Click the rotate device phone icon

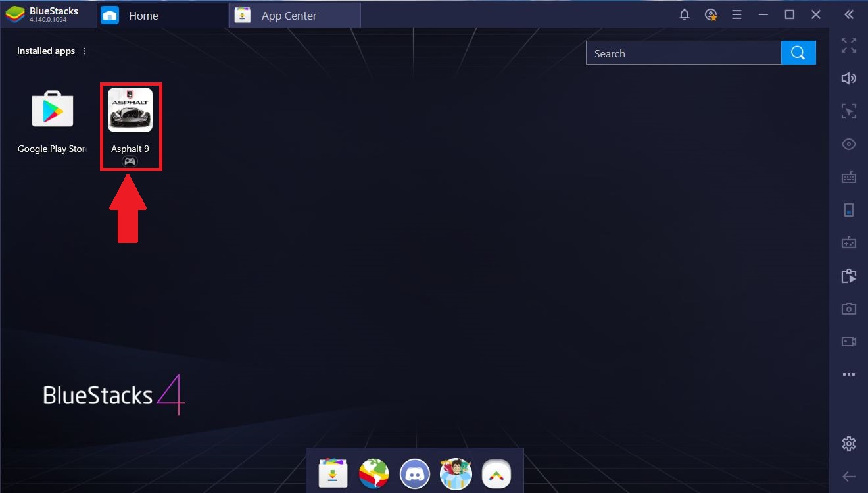[x=849, y=210]
